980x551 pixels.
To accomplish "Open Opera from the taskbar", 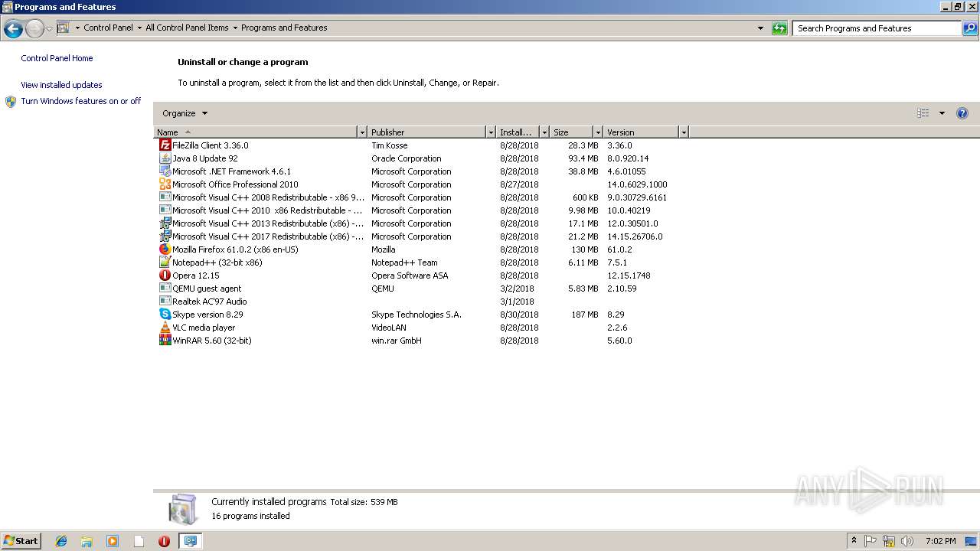I will click(164, 541).
